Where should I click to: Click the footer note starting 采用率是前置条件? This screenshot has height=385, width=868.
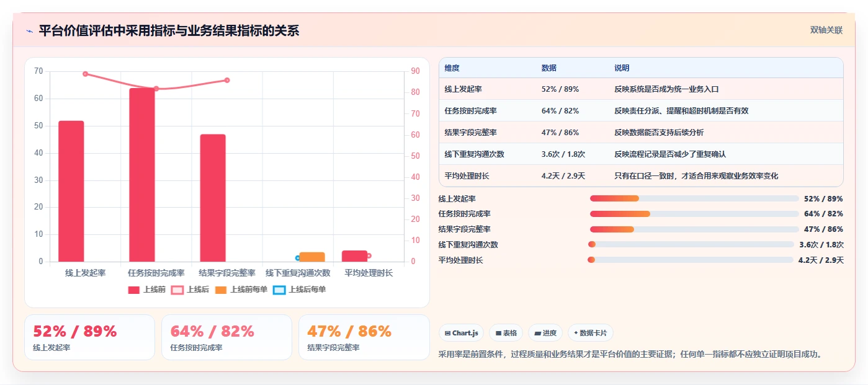pyautogui.click(x=631, y=355)
